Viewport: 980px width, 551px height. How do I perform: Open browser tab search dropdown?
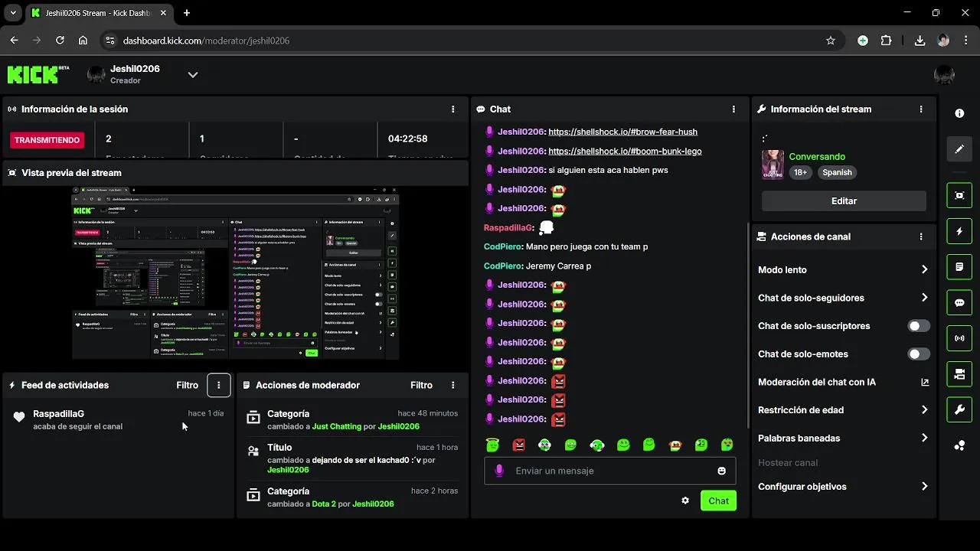click(x=13, y=13)
